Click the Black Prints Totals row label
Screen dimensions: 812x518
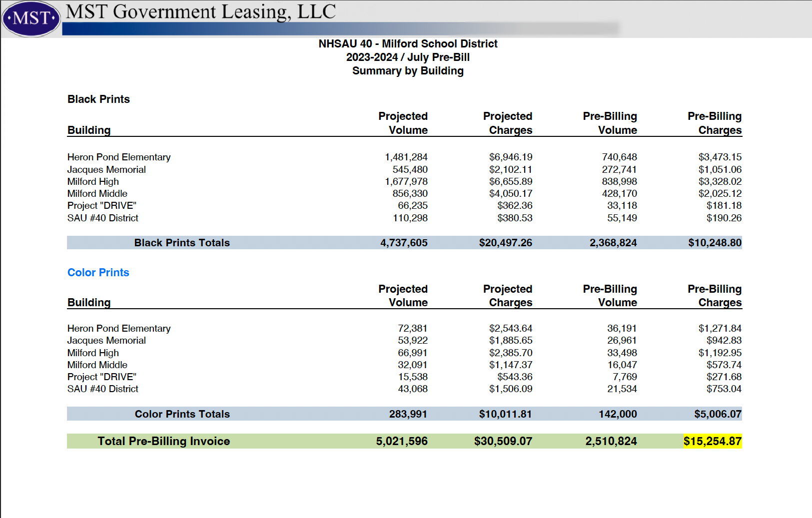point(182,243)
